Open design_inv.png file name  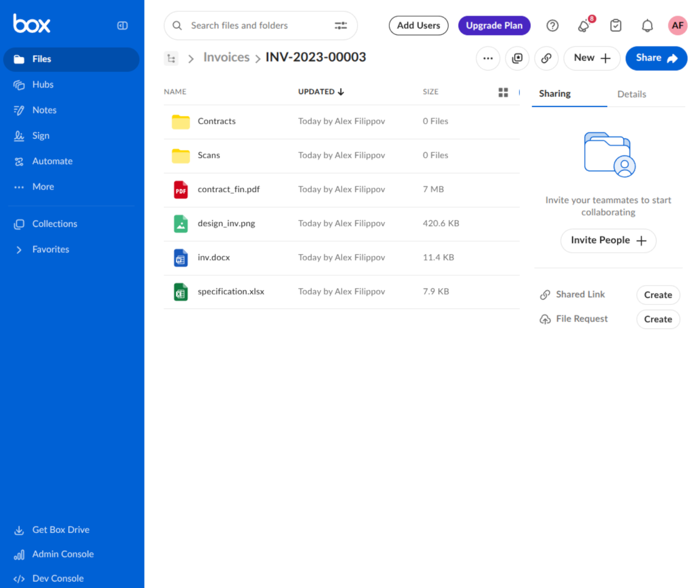[x=226, y=223]
